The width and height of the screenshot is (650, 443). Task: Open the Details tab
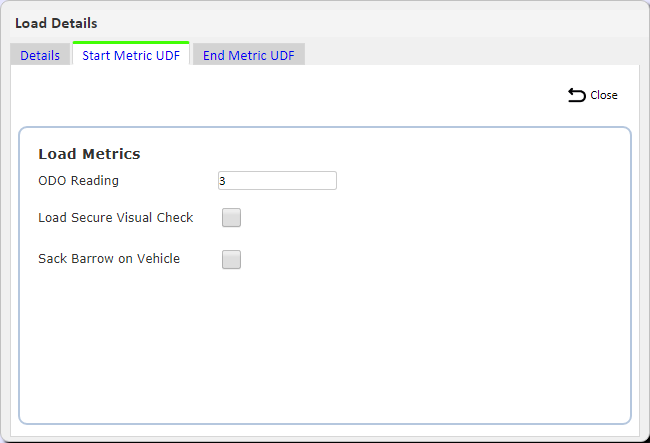pos(40,55)
